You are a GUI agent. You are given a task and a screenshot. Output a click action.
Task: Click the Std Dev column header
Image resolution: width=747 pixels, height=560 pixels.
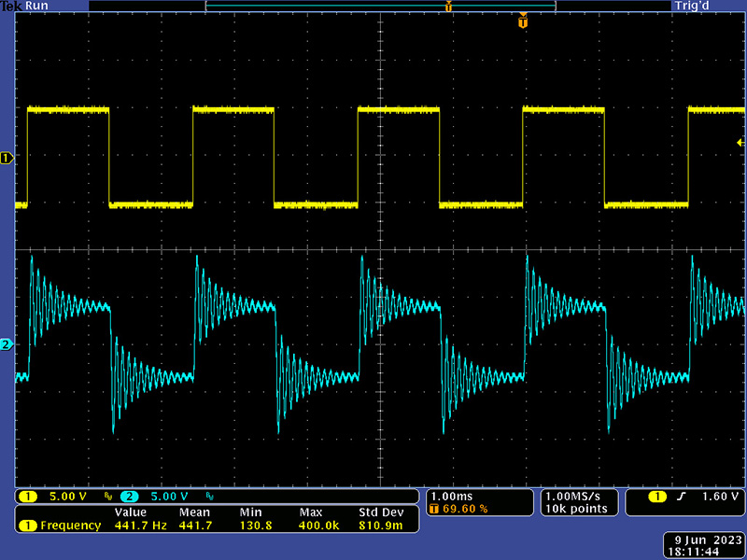pyautogui.click(x=380, y=512)
